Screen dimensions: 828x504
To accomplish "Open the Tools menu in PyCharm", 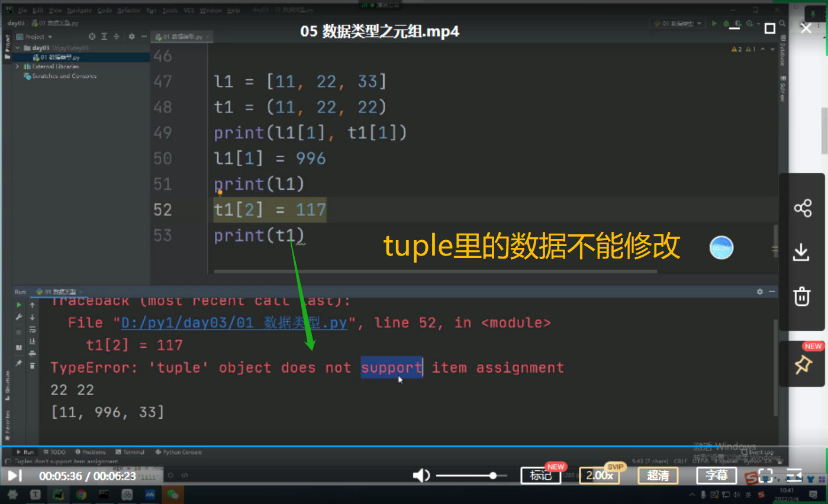I will coord(170,11).
